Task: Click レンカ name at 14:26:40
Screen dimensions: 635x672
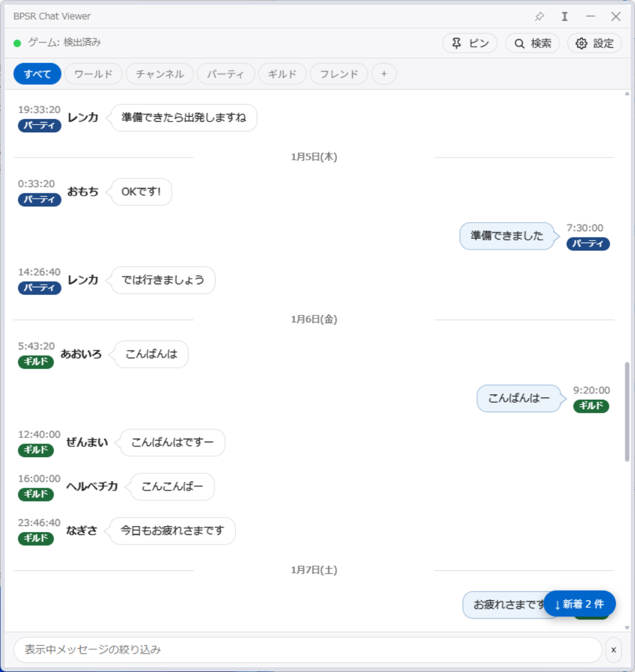Action: [83, 280]
